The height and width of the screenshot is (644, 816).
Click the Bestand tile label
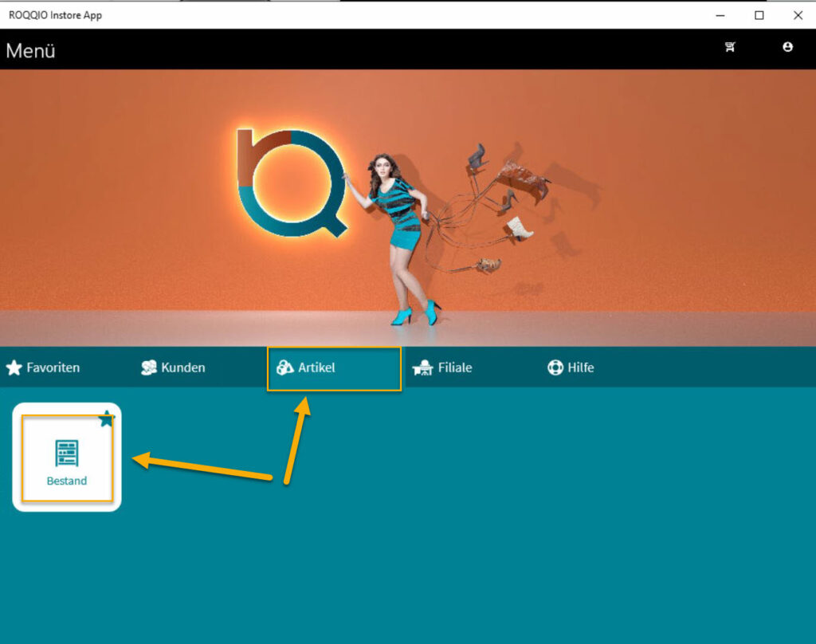[67, 481]
